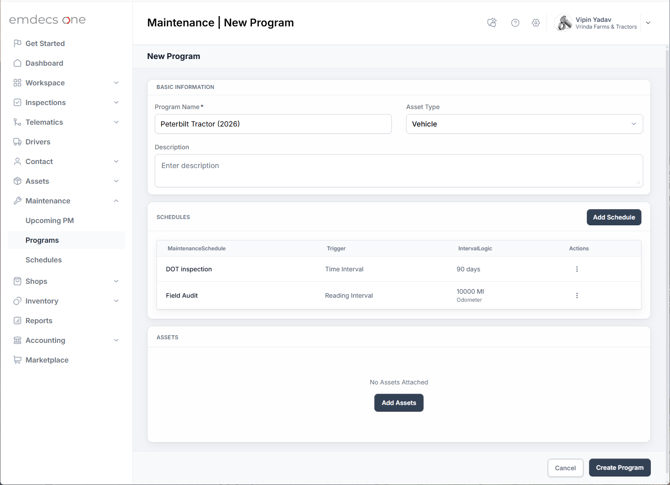
Task: Collapse the Maintenance submenu chevron
Action: click(x=116, y=200)
